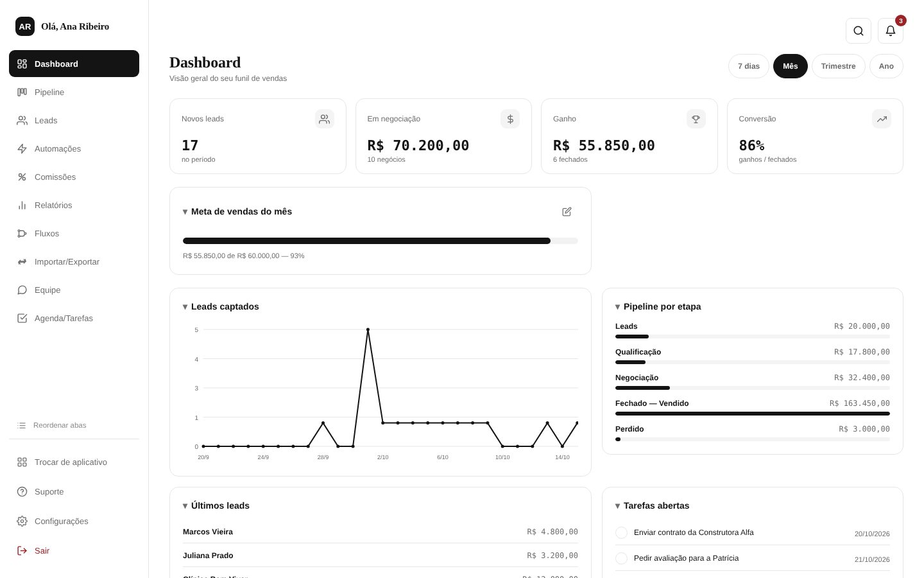This screenshot has width=924, height=578.
Task: Collapse the Pipeline por etapa panel
Action: (x=618, y=307)
